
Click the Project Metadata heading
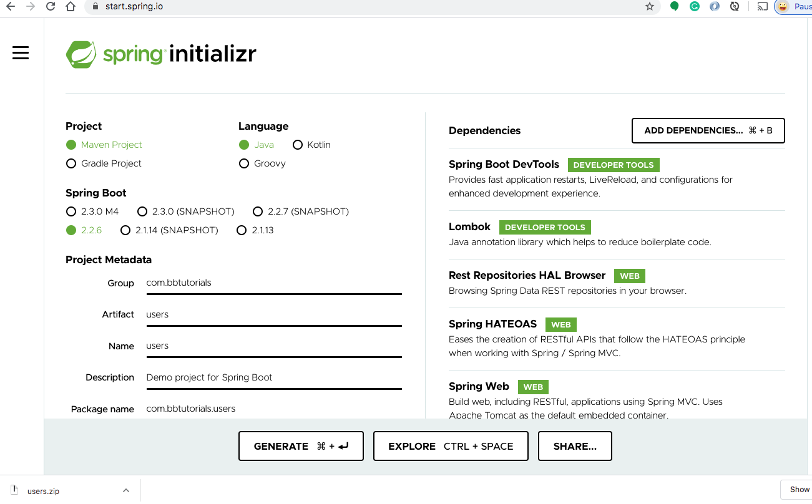point(109,259)
